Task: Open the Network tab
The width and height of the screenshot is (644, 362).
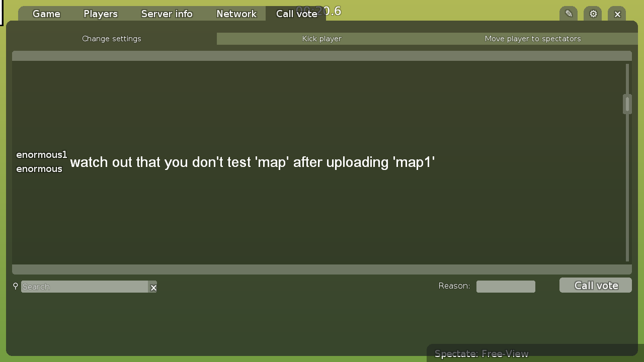Action: pyautogui.click(x=236, y=14)
